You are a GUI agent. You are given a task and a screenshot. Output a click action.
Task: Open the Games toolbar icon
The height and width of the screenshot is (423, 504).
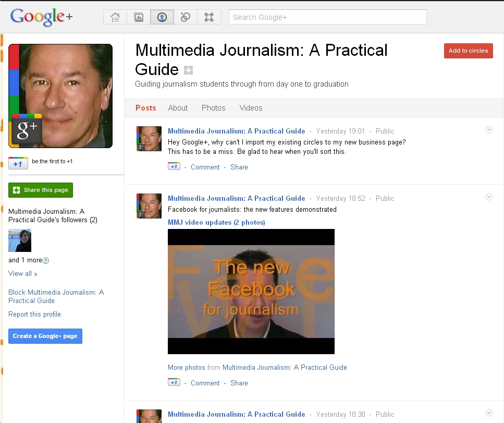(209, 17)
